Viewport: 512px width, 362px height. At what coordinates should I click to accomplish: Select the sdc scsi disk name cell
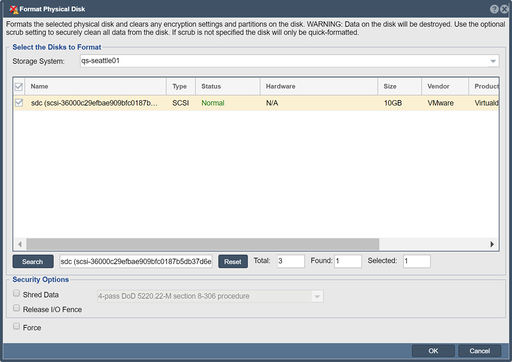pyautogui.click(x=94, y=103)
